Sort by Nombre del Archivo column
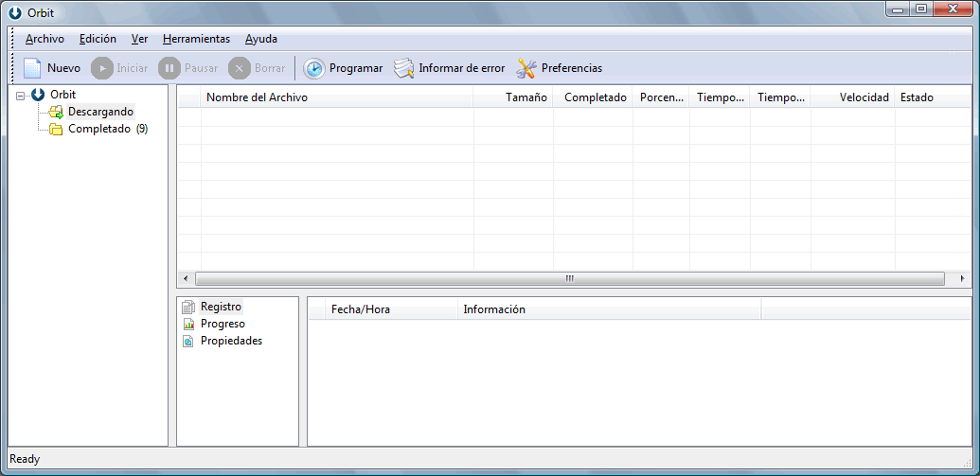Image resolution: width=980 pixels, height=476 pixels. (x=337, y=97)
